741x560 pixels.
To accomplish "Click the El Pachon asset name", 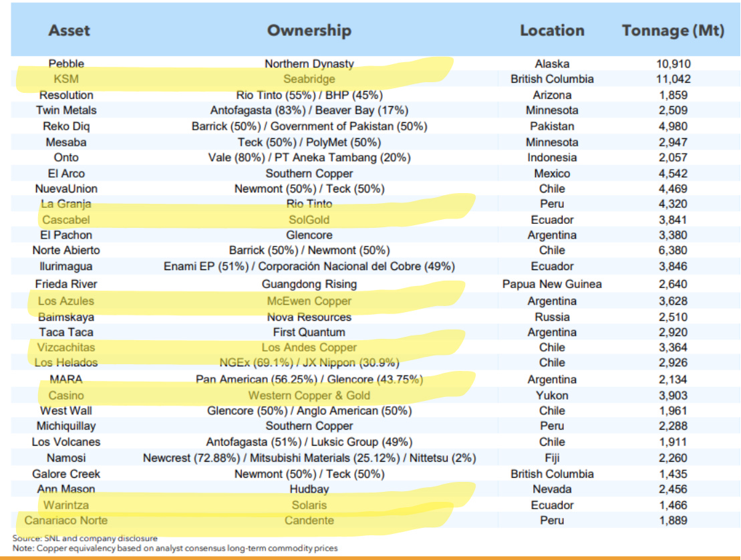I will point(66,235).
